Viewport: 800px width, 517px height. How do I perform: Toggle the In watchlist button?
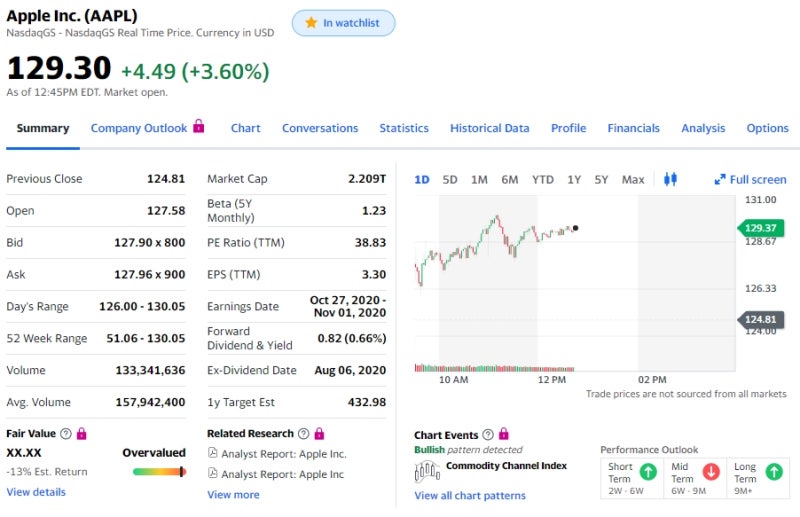point(343,23)
